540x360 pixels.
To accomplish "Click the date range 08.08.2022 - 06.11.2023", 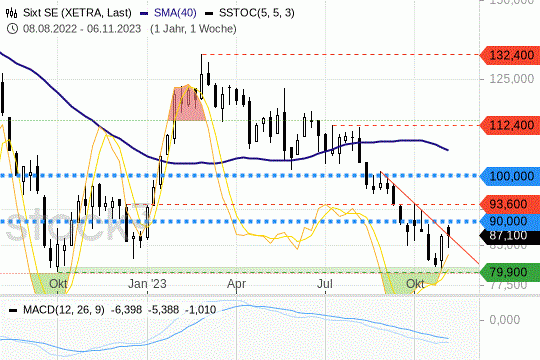I will [82, 29].
